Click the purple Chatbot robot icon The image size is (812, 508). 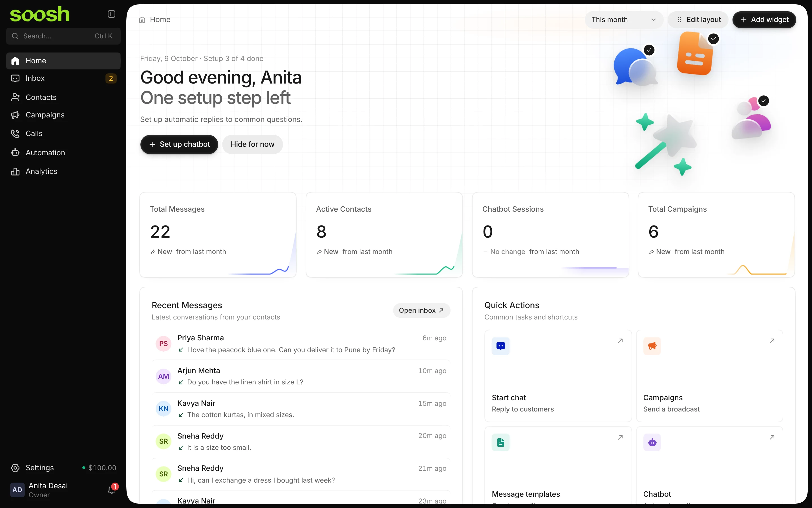pyautogui.click(x=652, y=442)
